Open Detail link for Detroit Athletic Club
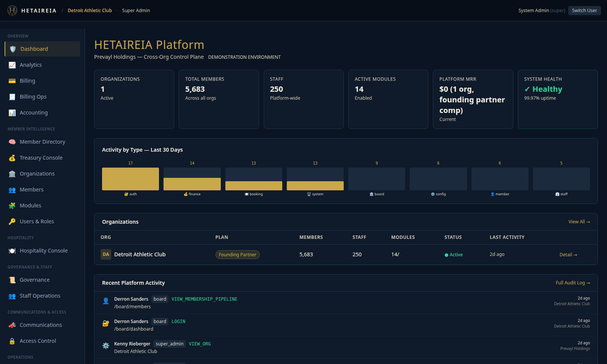607x364 pixels. coord(568,255)
